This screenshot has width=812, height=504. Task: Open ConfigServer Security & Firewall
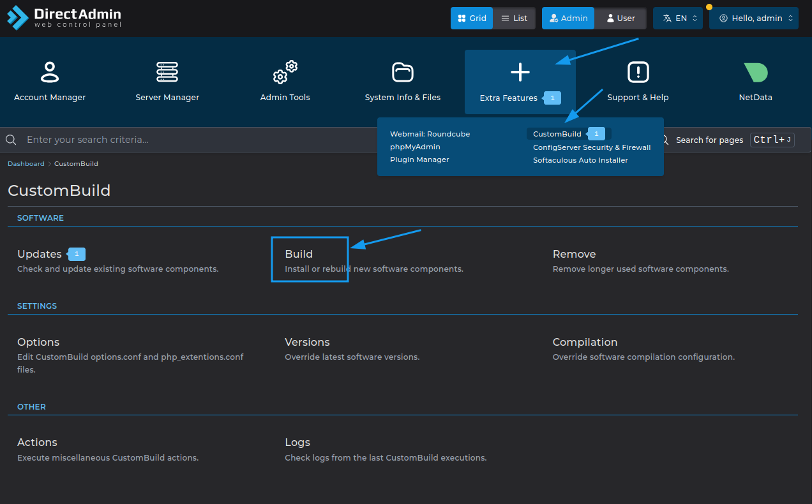(592, 147)
